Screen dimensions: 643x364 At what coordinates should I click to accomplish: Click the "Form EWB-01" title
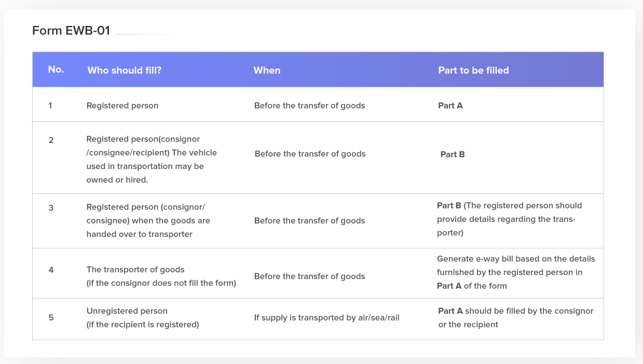tap(71, 31)
